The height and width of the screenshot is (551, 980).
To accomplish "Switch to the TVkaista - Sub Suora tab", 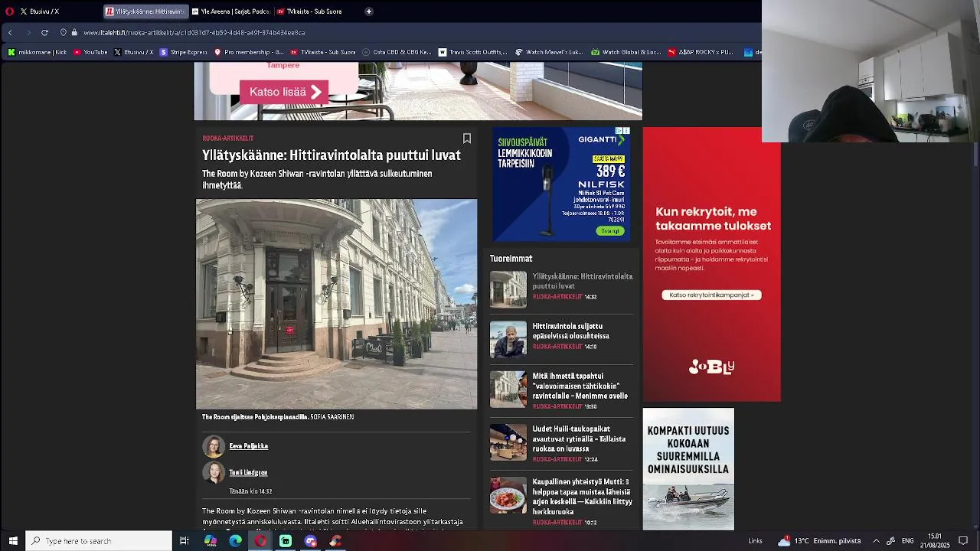I will coord(310,11).
